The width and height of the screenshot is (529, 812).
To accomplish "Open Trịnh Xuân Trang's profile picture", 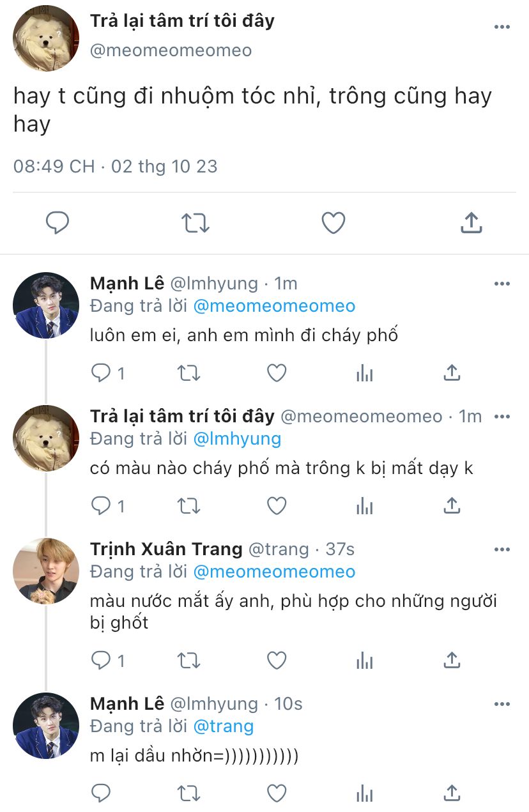I will click(x=46, y=571).
